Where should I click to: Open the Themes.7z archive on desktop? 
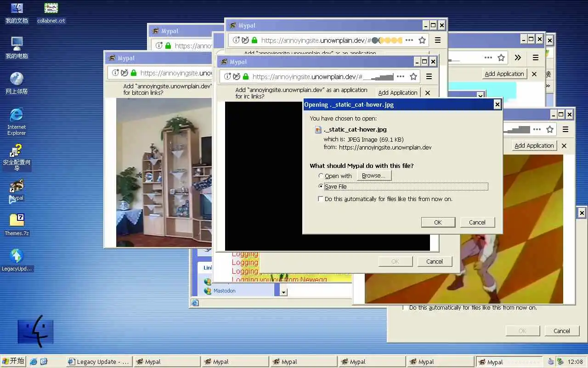[x=17, y=225]
